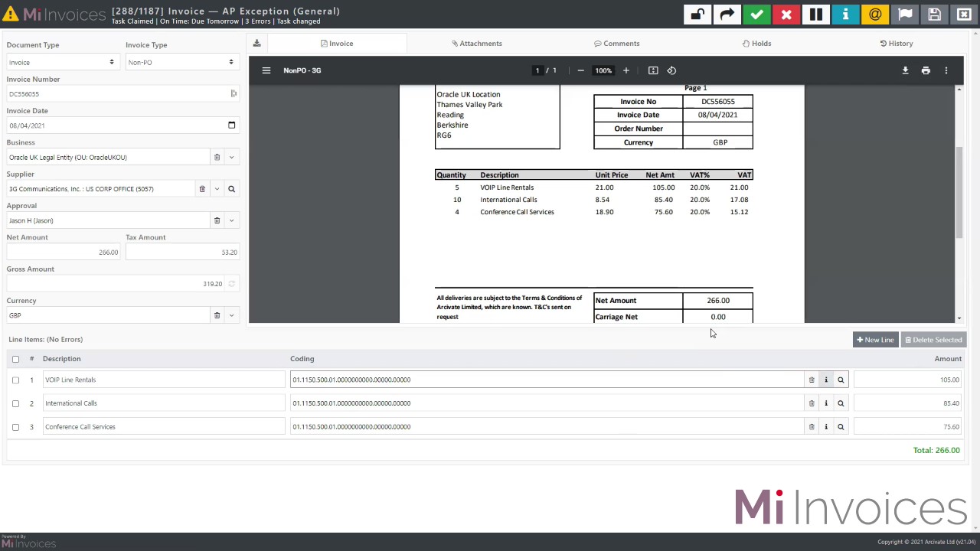Open the Currency dropdown showing GBP
The image size is (980, 551).
[230, 315]
